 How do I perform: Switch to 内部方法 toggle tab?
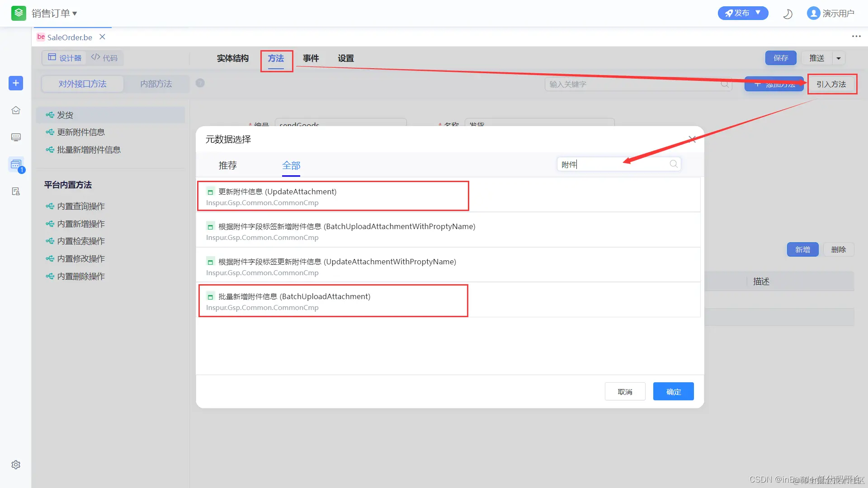(x=156, y=84)
